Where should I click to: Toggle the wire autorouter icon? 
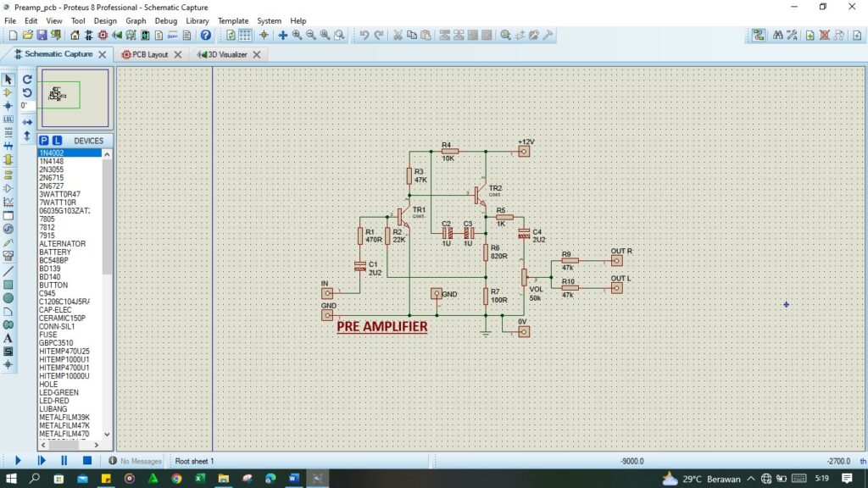(758, 36)
